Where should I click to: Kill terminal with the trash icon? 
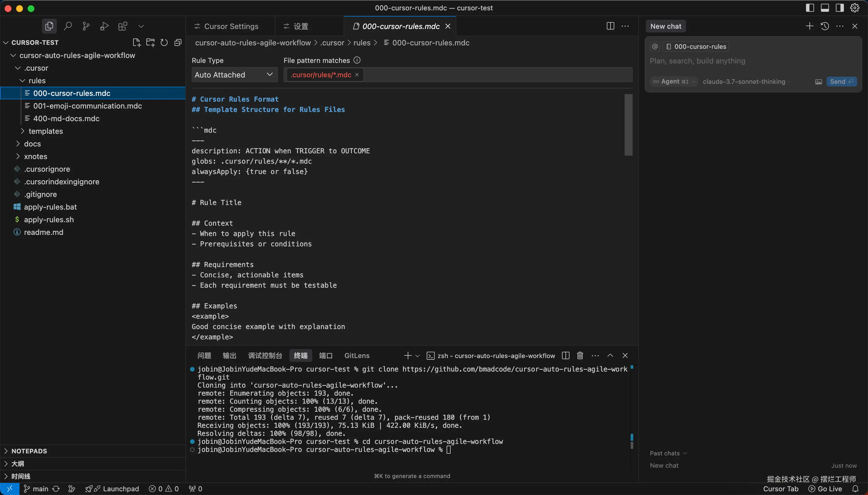click(x=580, y=356)
